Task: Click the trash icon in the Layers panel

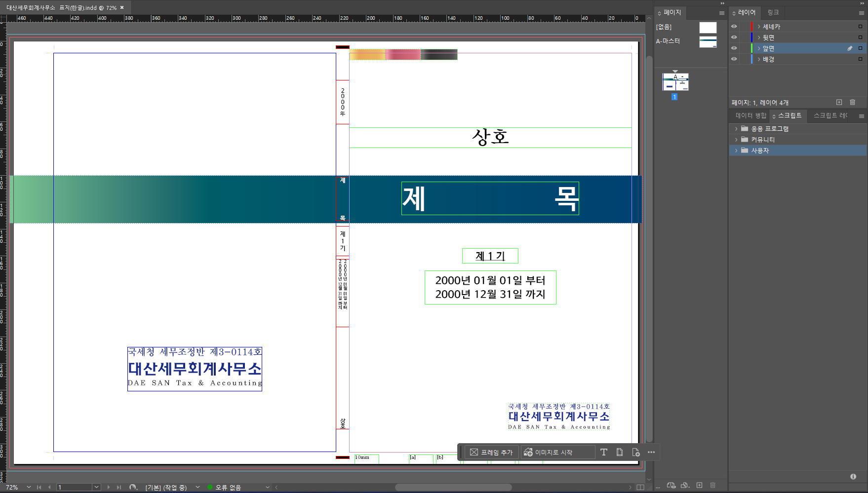Action: coord(852,102)
